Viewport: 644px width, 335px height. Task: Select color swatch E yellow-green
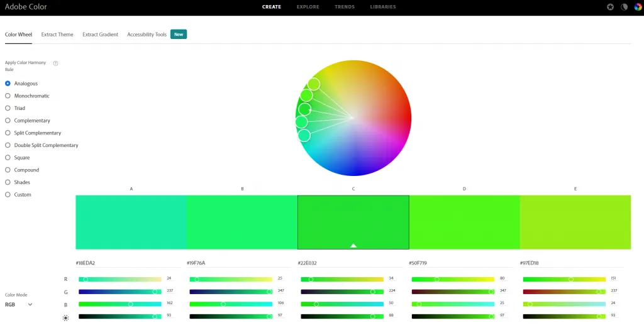point(575,222)
